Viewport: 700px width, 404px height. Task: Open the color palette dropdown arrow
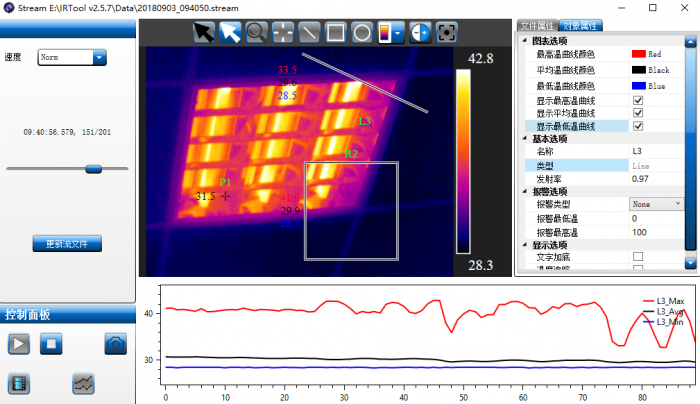click(x=399, y=32)
